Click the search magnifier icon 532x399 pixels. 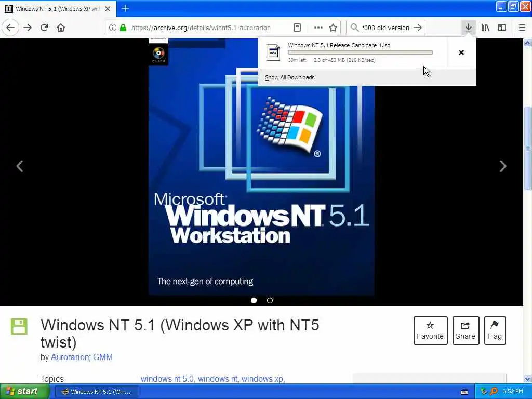click(354, 28)
